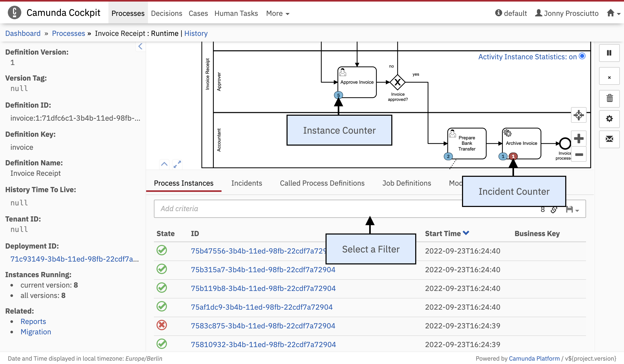This screenshot has height=364, width=624.
Task: Sort by Start Time arrow
Action: pos(466,233)
